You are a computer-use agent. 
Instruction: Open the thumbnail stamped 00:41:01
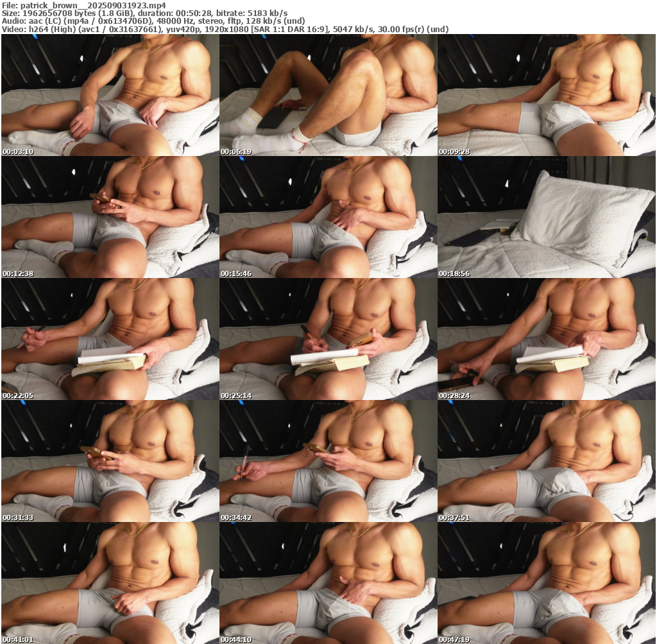(x=110, y=583)
